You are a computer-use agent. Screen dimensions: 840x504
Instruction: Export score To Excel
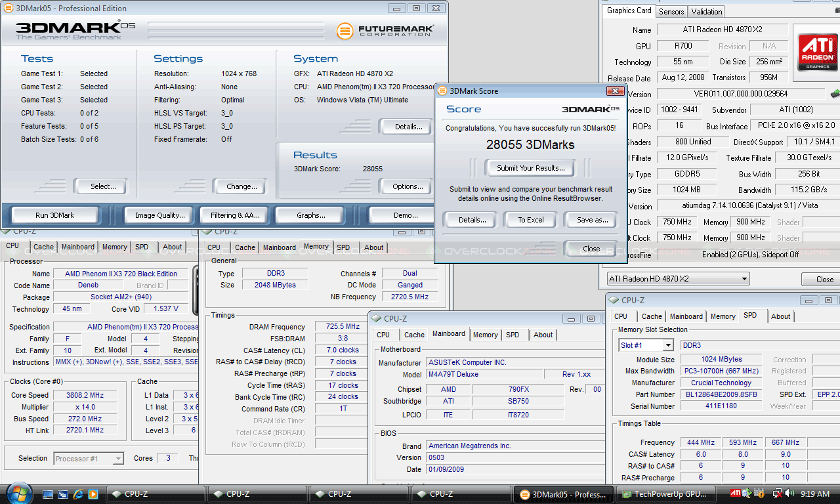point(530,220)
